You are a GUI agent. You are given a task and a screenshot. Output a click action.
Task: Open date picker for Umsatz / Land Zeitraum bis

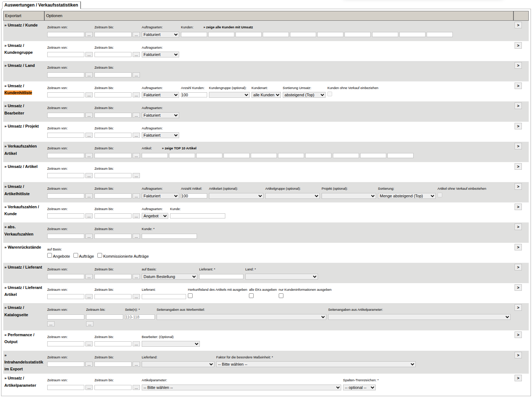coord(136,75)
